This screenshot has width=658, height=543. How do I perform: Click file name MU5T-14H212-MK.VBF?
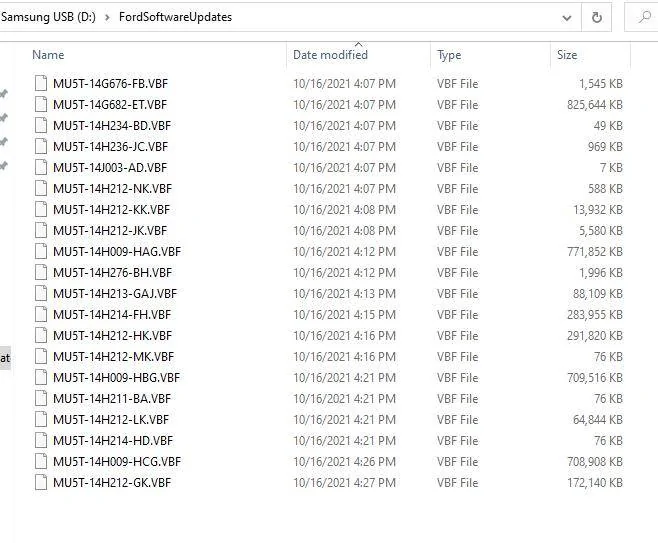113,356
